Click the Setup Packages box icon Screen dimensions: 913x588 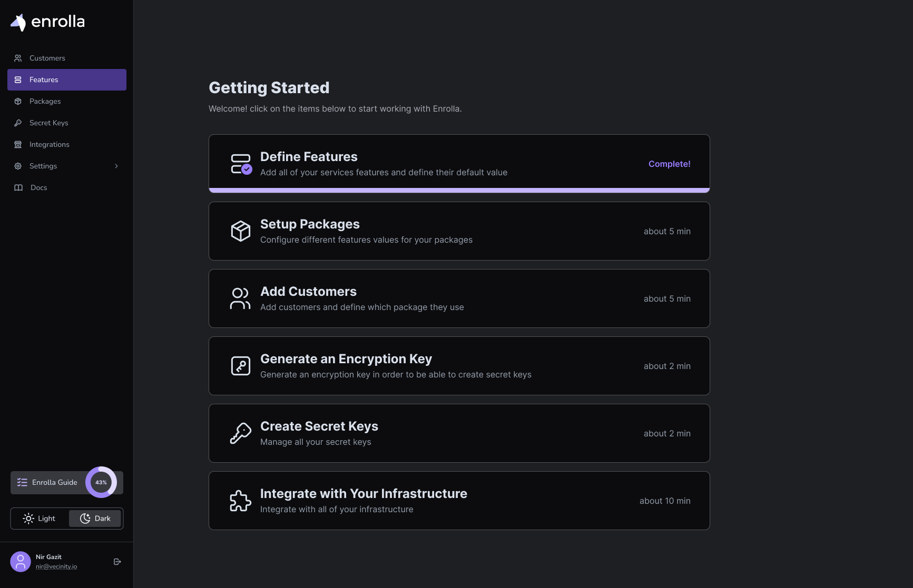click(241, 231)
